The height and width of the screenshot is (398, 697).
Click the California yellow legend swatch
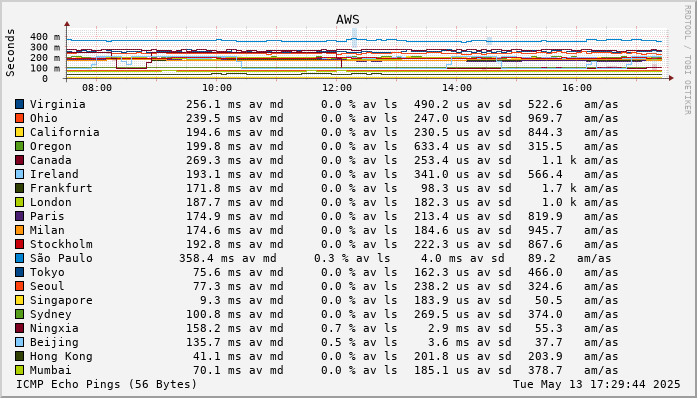(x=20, y=132)
